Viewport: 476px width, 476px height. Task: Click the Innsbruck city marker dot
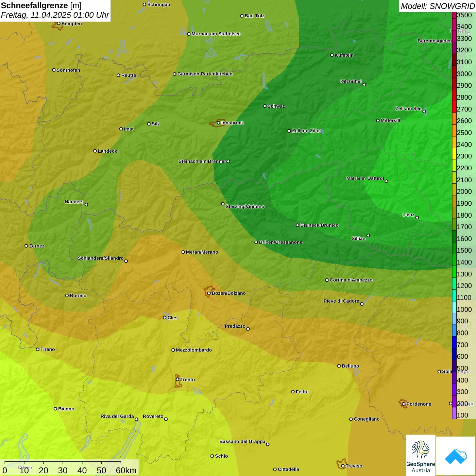[219, 123]
